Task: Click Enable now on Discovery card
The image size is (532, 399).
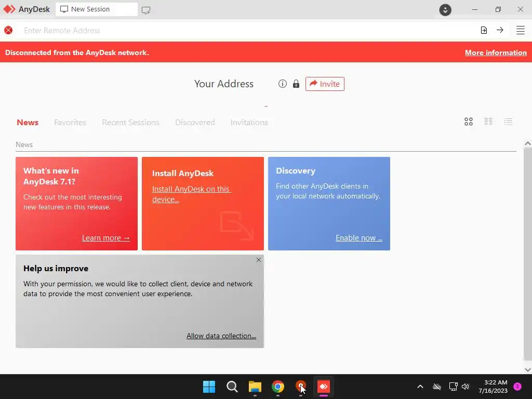Action: point(359,238)
